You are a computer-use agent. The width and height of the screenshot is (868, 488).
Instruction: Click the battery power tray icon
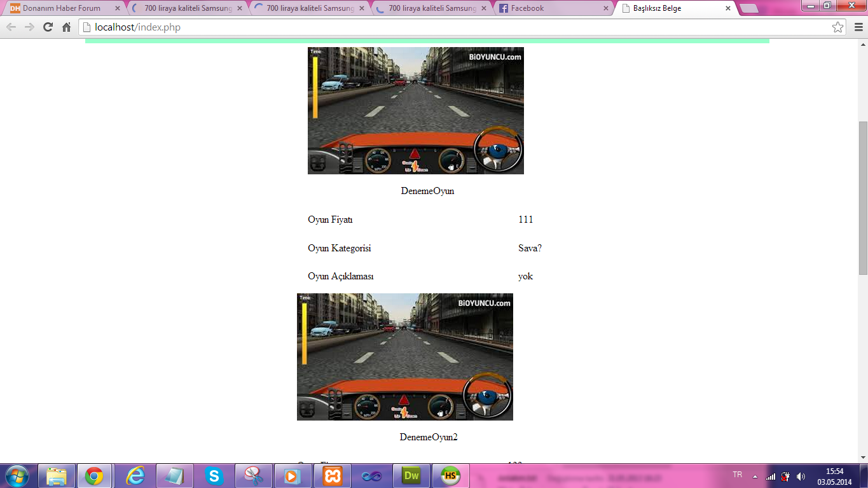786,476
